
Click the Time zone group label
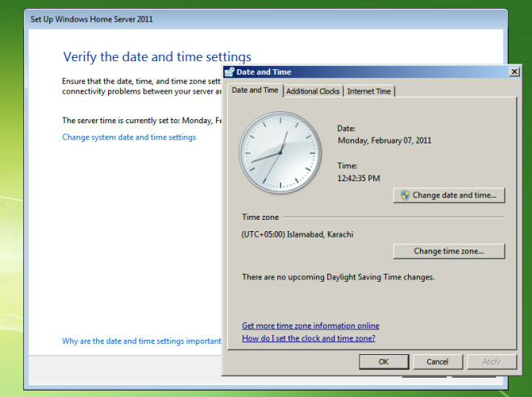tap(260, 217)
